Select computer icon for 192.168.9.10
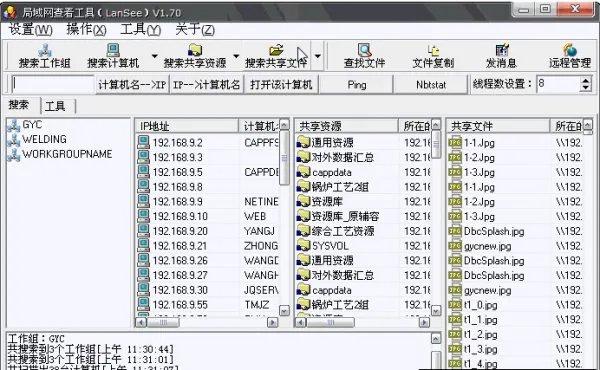This screenshot has width=600, height=370. tap(143, 216)
